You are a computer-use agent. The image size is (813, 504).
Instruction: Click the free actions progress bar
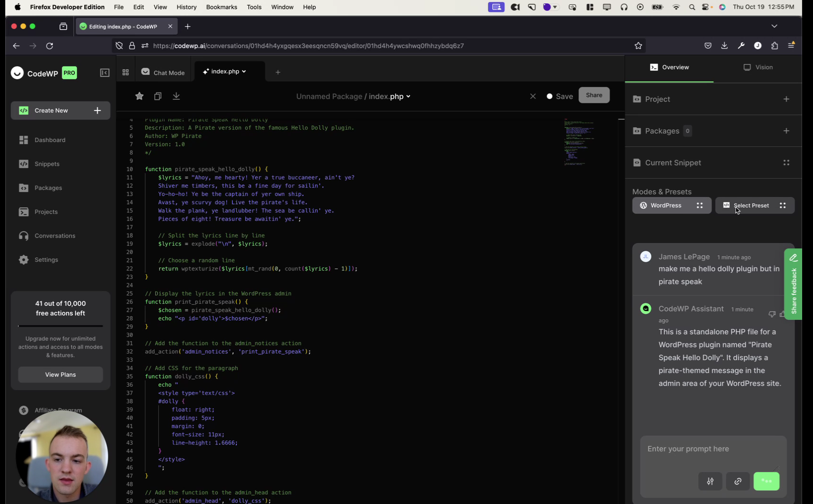tap(60, 326)
